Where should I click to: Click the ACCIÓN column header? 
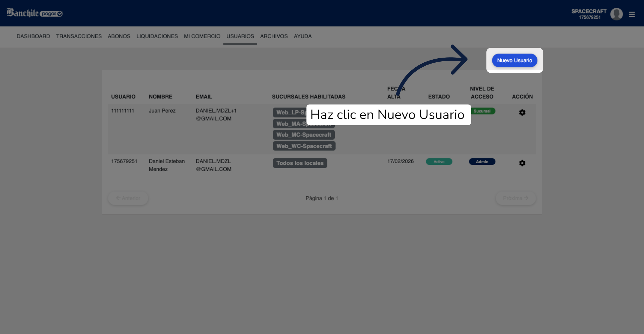(522, 97)
